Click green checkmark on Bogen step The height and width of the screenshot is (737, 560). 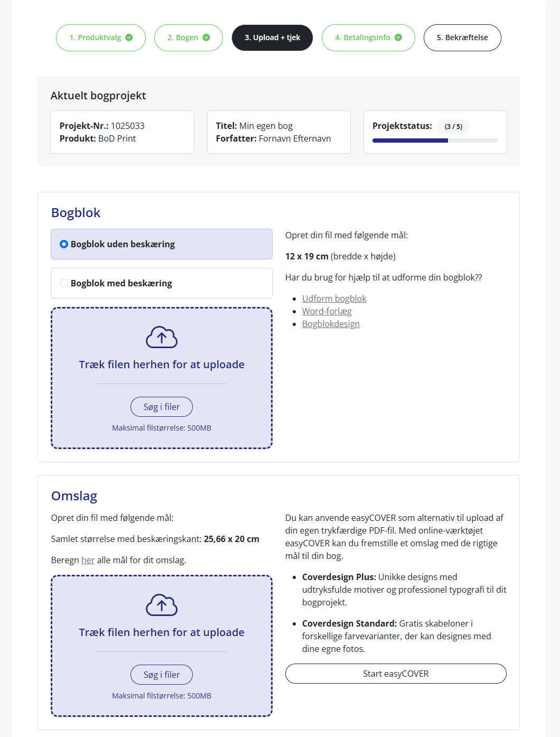click(x=206, y=38)
